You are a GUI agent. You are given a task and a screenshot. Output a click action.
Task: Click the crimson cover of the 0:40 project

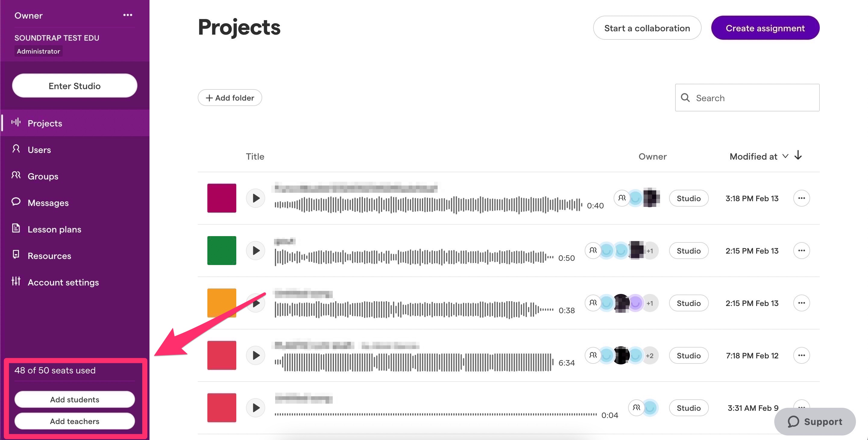[222, 198]
